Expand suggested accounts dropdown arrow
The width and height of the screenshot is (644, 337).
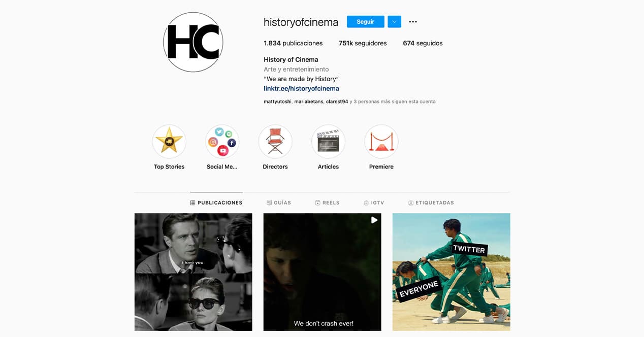394,22
